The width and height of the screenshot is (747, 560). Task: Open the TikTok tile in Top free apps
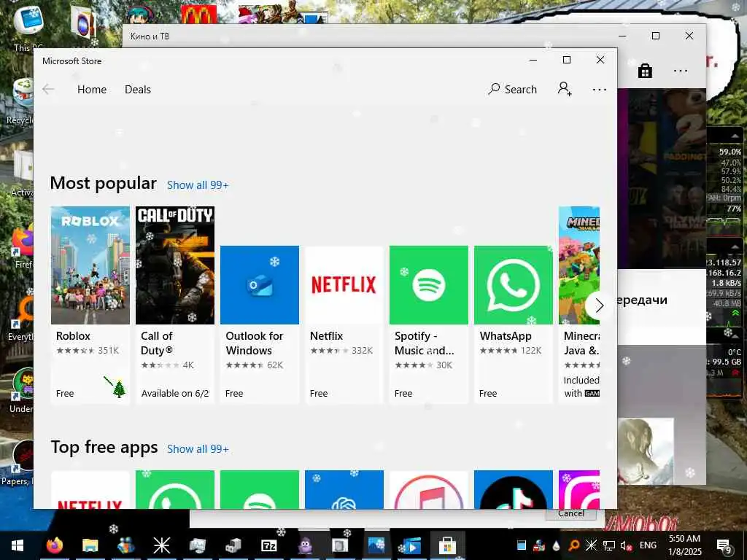pyautogui.click(x=514, y=489)
